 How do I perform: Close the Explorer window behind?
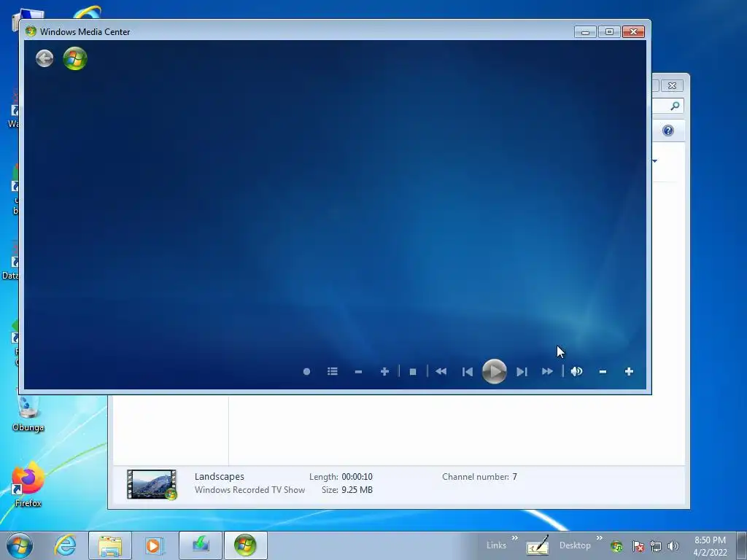[672, 86]
